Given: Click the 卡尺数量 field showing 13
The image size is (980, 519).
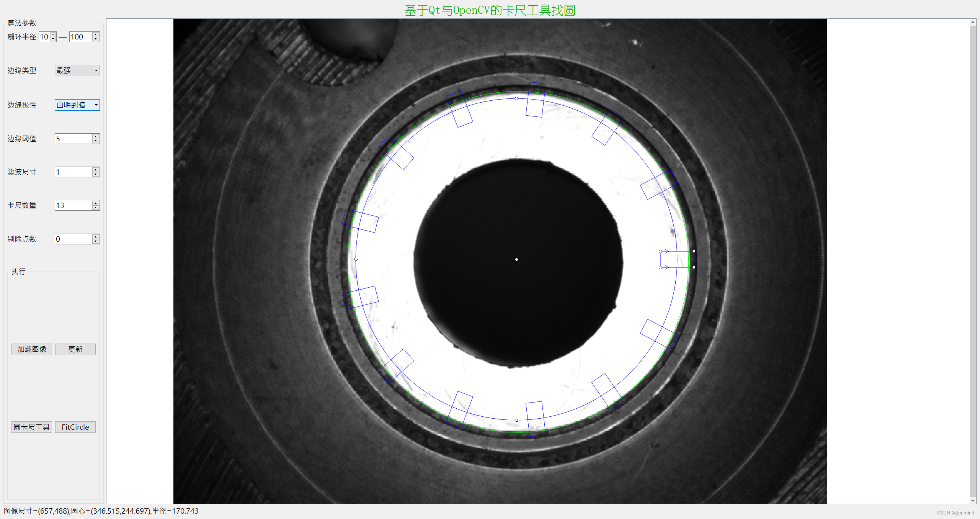Looking at the screenshot, I should pos(73,205).
